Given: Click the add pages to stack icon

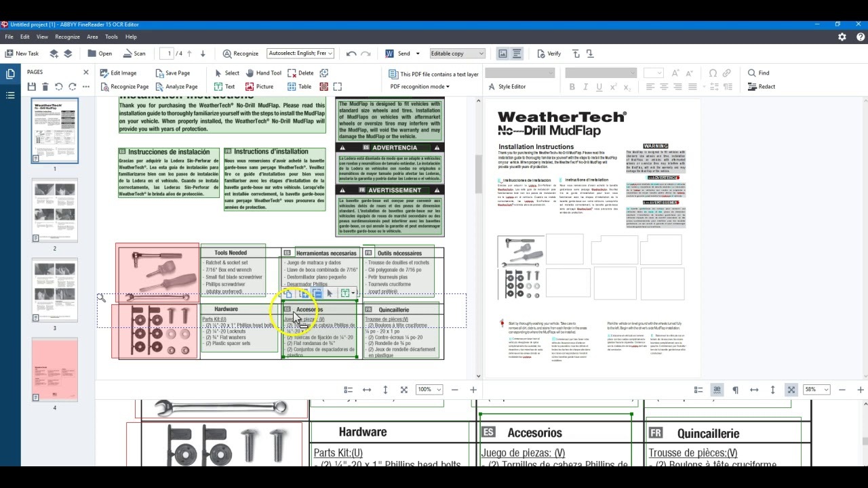Looking at the screenshot, I should pos(54,54).
